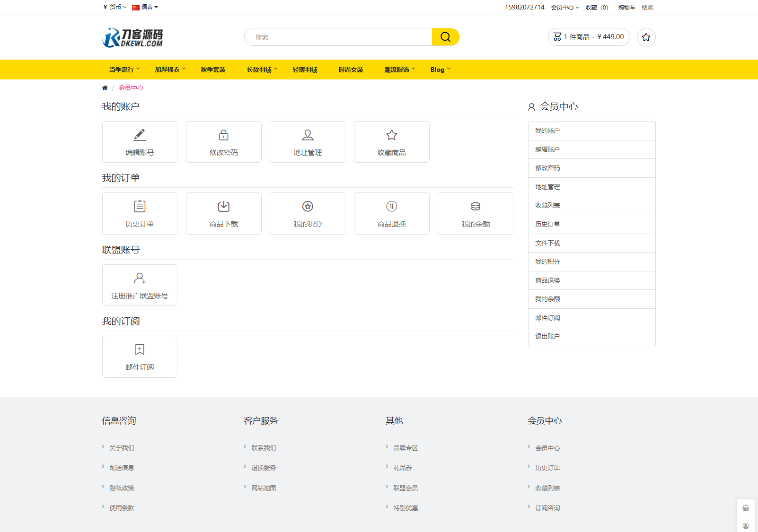Click the 退出账户 link in the sidebar

pyautogui.click(x=547, y=336)
